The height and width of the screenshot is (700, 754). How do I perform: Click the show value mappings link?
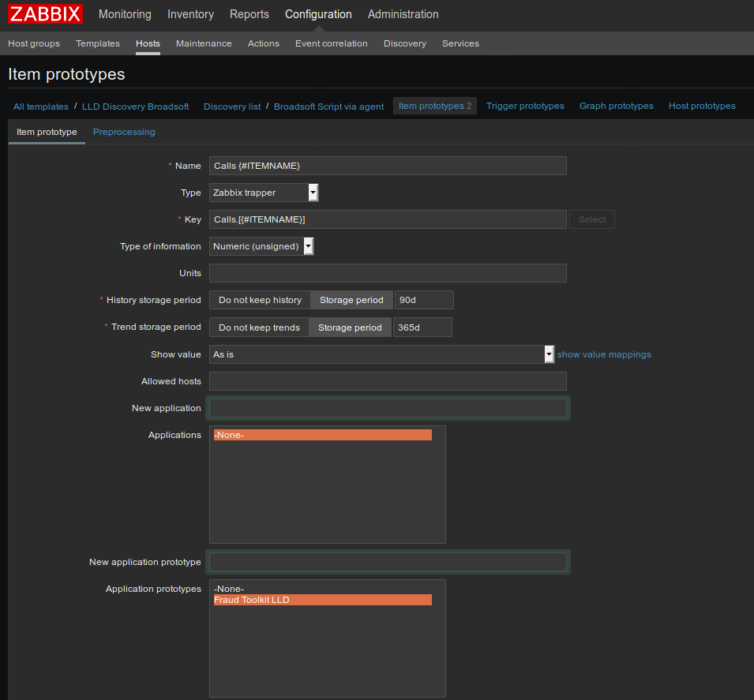(x=604, y=354)
